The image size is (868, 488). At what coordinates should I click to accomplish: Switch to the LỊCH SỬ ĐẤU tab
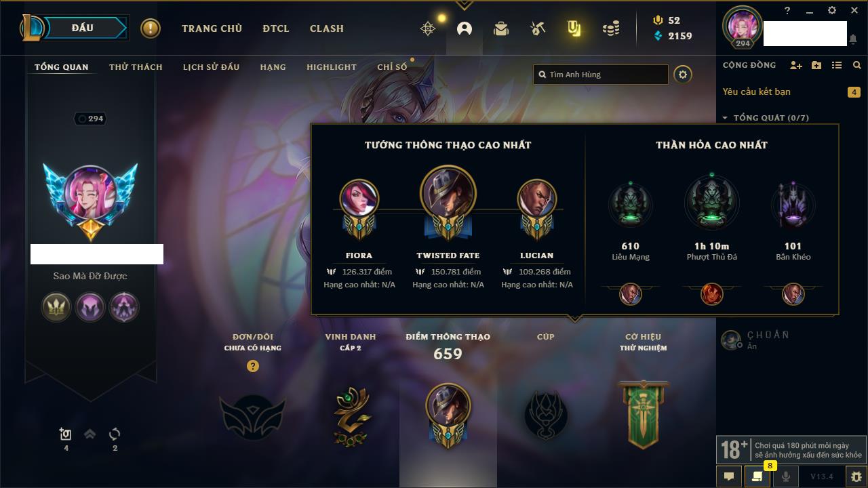[x=211, y=67]
